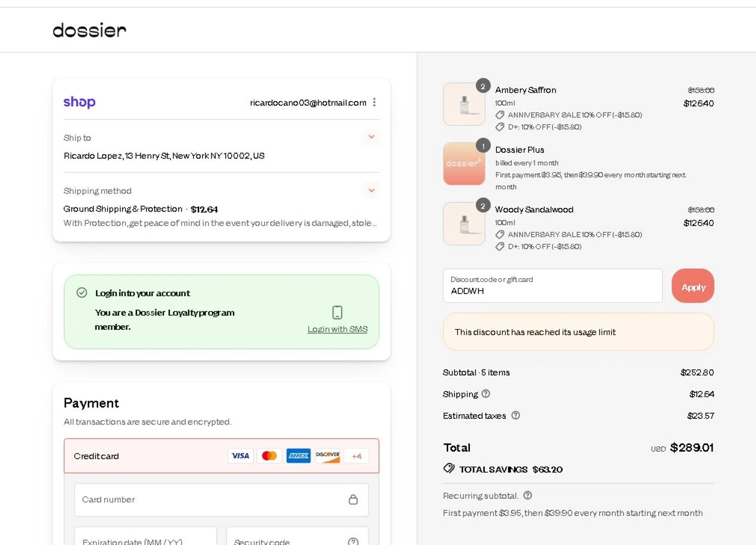Show the +4 additional card types
Viewport: 756px width, 545px height.
[357, 456]
